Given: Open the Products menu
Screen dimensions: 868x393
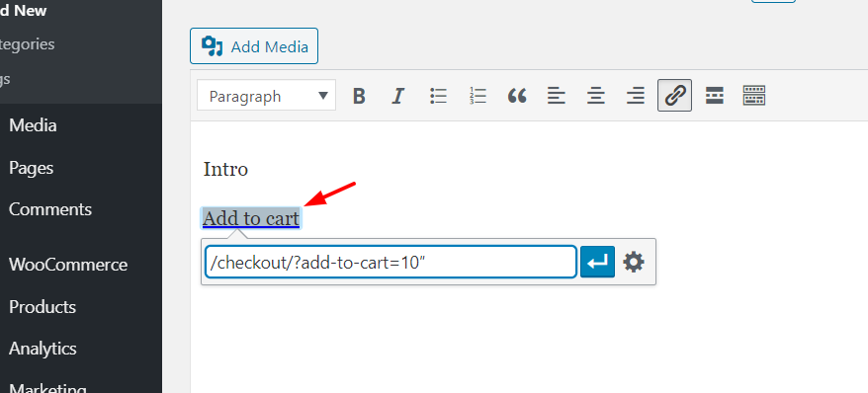Looking at the screenshot, I should click(43, 307).
